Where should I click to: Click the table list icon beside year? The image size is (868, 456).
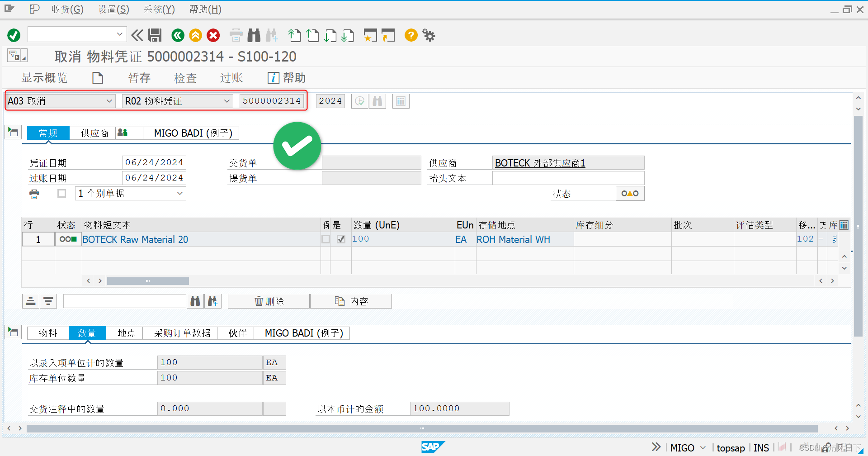pyautogui.click(x=401, y=101)
